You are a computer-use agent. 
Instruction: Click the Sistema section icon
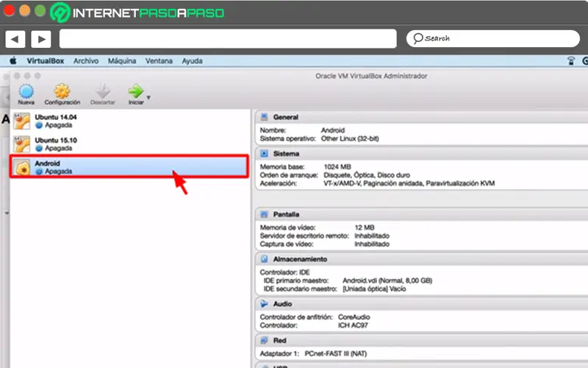pyautogui.click(x=264, y=154)
